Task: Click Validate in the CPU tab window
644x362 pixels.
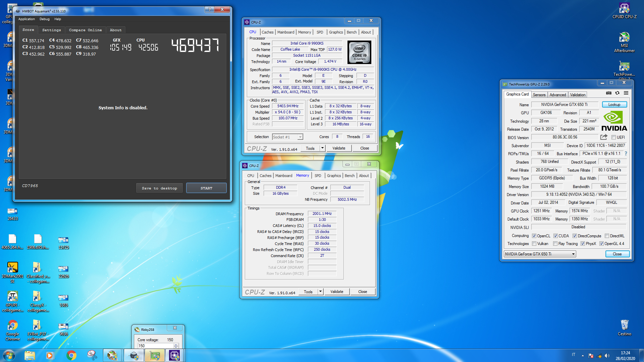Action: pyautogui.click(x=339, y=148)
